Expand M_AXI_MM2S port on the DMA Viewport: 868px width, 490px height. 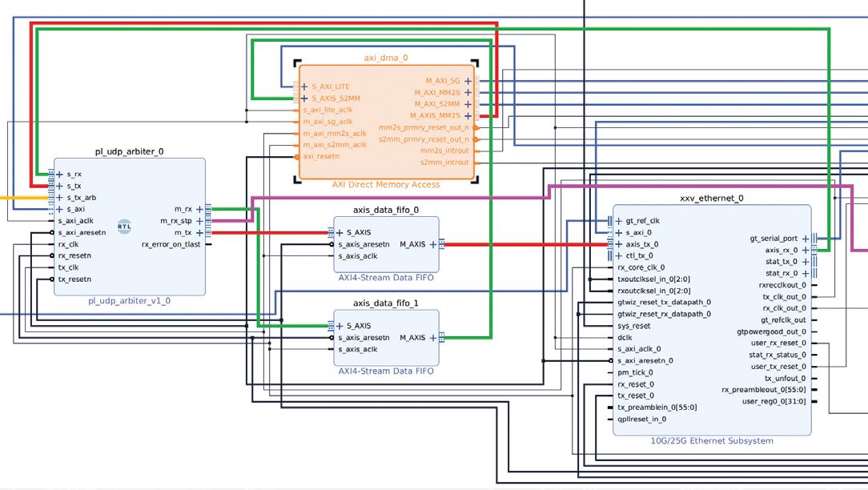[468, 92]
